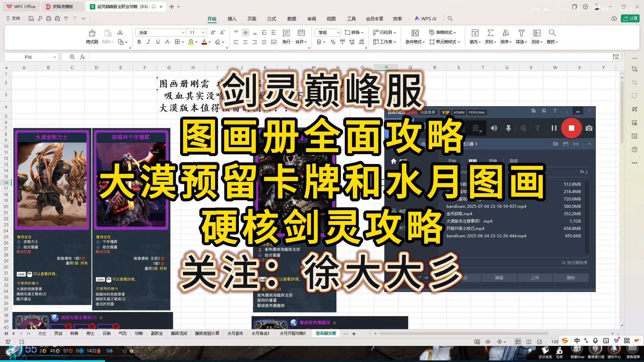Click the camera screenshot icon in Bandicam

pyautogui.click(x=589, y=128)
